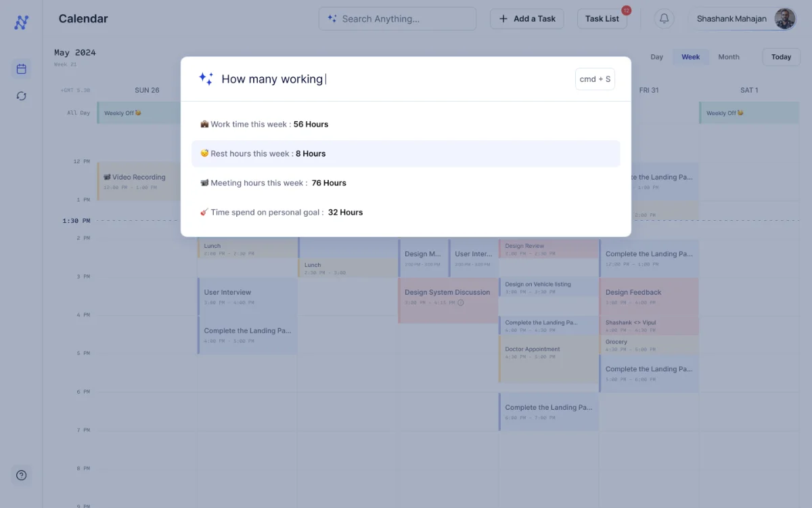Open Design on Vehicle listing event

(549, 287)
